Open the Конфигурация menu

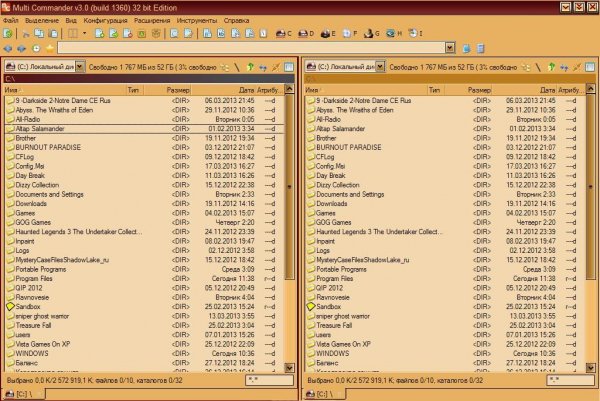(105, 21)
